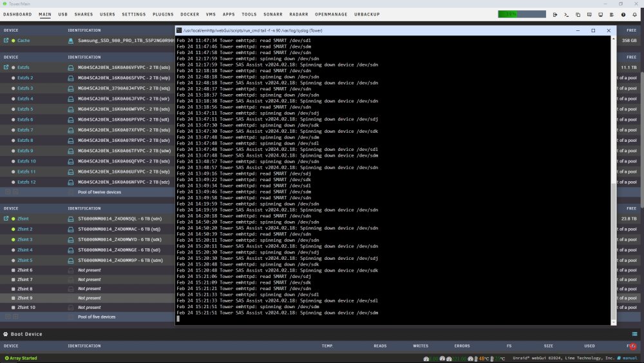Toggle Zfsint spin status dot
644x363 pixels.
click(x=13, y=219)
